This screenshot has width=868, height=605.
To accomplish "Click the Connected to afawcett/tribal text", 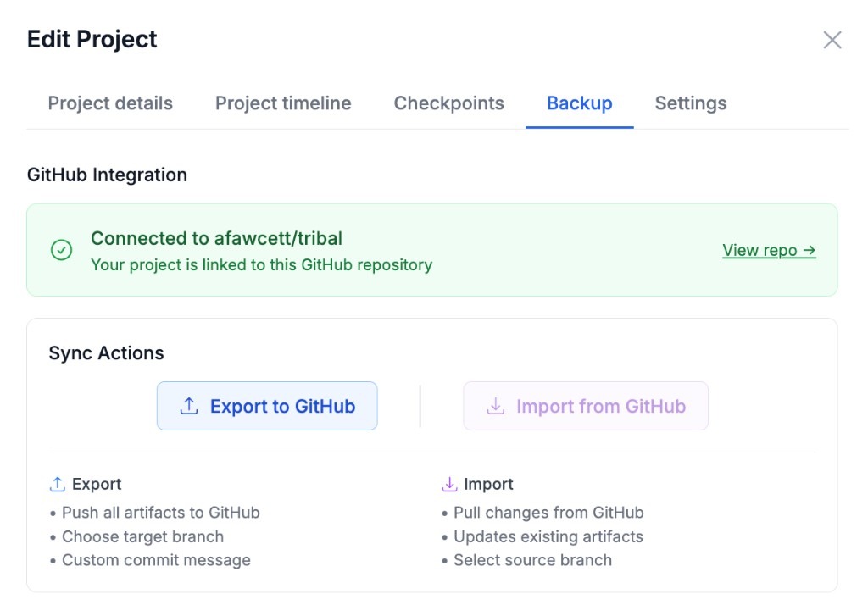I will (x=216, y=239).
